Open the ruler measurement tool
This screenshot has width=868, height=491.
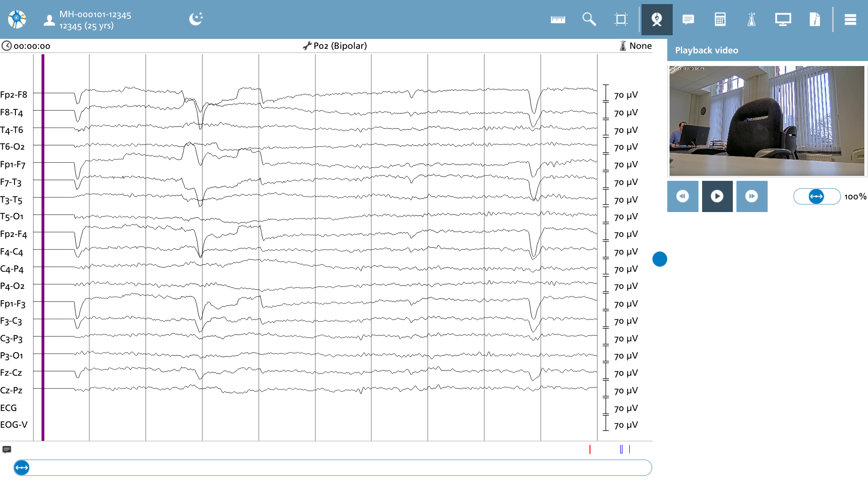coord(558,19)
